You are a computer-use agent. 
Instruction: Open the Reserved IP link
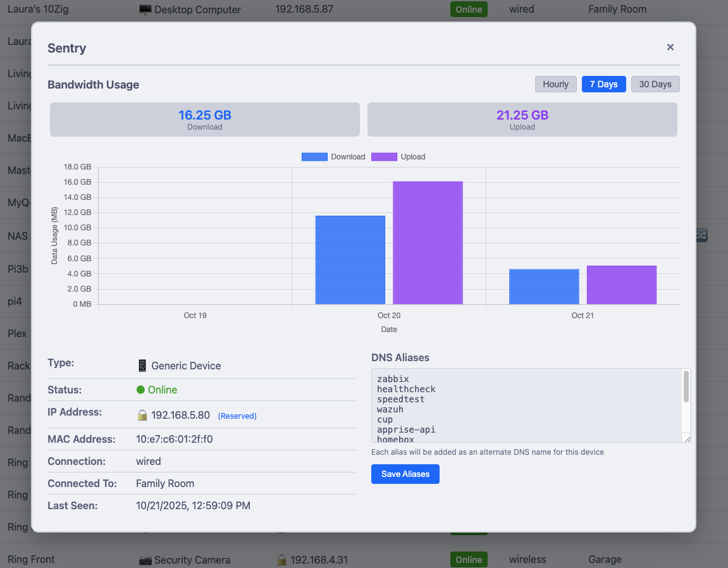tap(237, 416)
